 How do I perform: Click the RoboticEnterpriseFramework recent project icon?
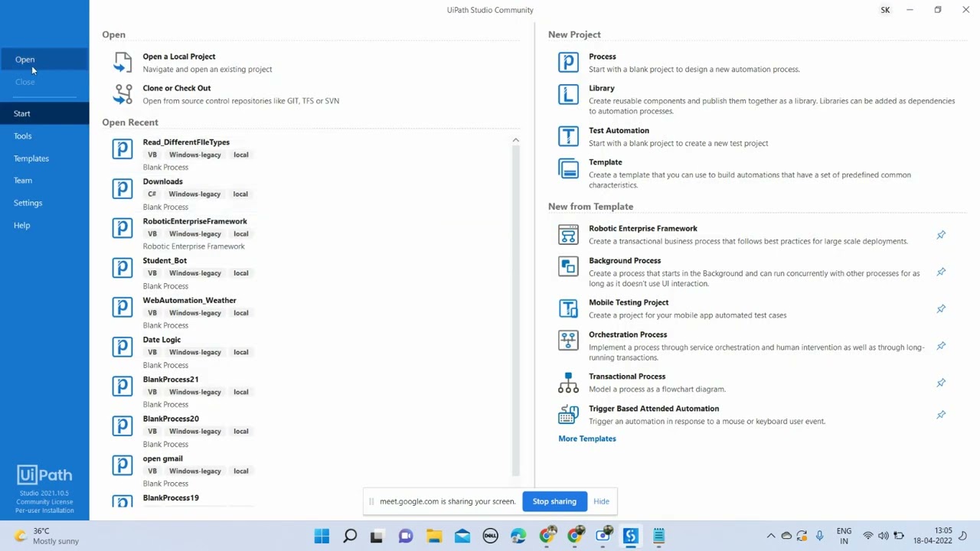point(122,228)
